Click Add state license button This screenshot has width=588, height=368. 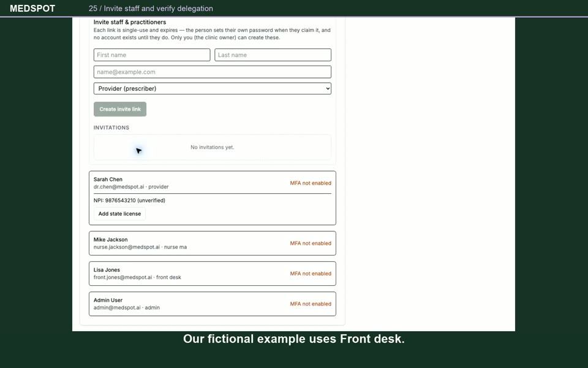pos(119,213)
